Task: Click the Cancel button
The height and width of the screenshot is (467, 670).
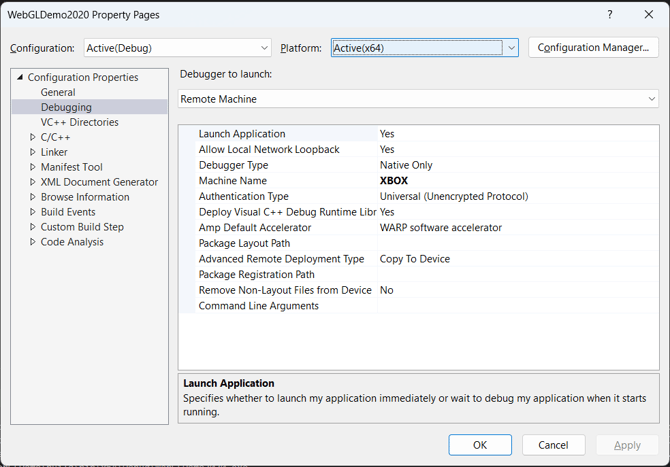Action: pyautogui.click(x=553, y=445)
